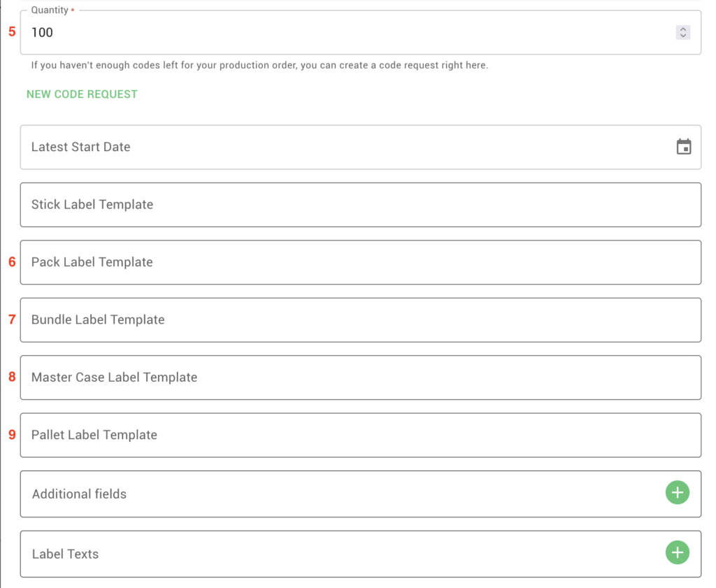Click the code request hint text
The image size is (716, 588).
coord(259,66)
